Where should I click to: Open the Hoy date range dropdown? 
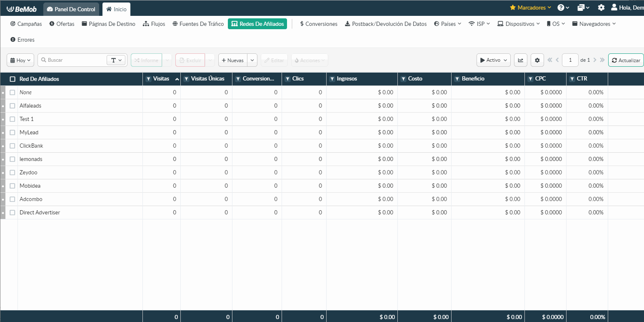(x=20, y=60)
